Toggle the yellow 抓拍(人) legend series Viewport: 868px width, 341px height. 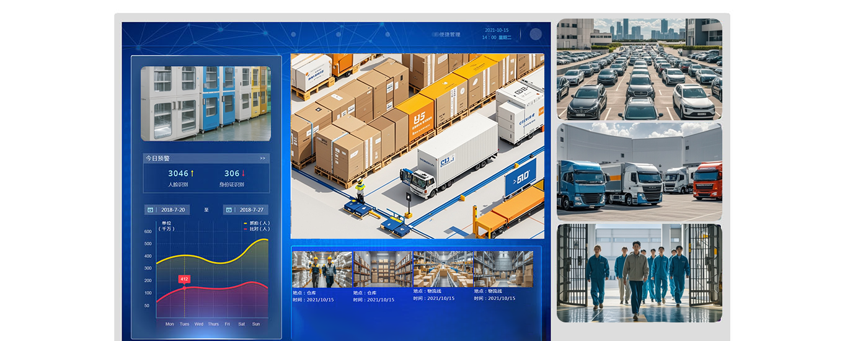(x=257, y=223)
